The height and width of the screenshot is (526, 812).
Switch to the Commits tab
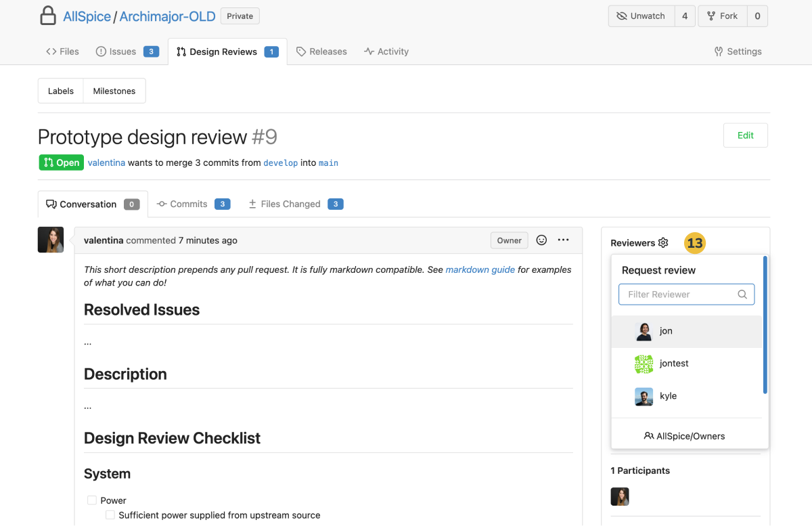[194, 204]
